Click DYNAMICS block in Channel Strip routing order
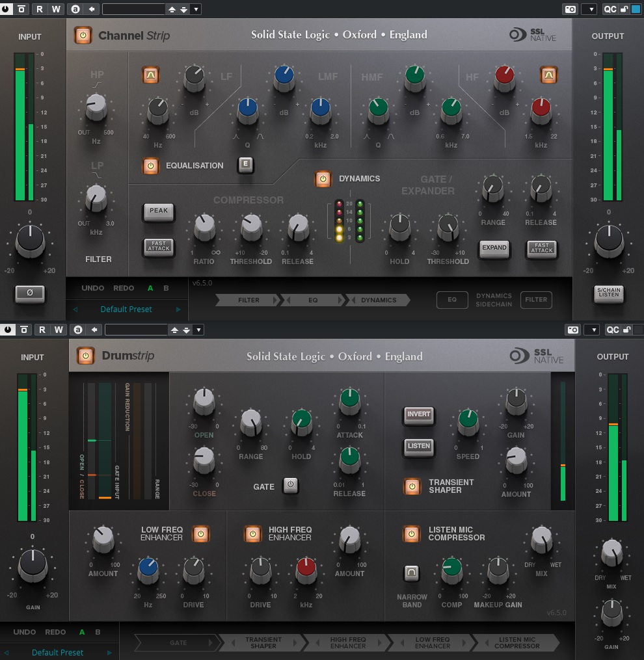Image resolution: width=644 pixels, height=660 pixels. click(x=378, y=300)
